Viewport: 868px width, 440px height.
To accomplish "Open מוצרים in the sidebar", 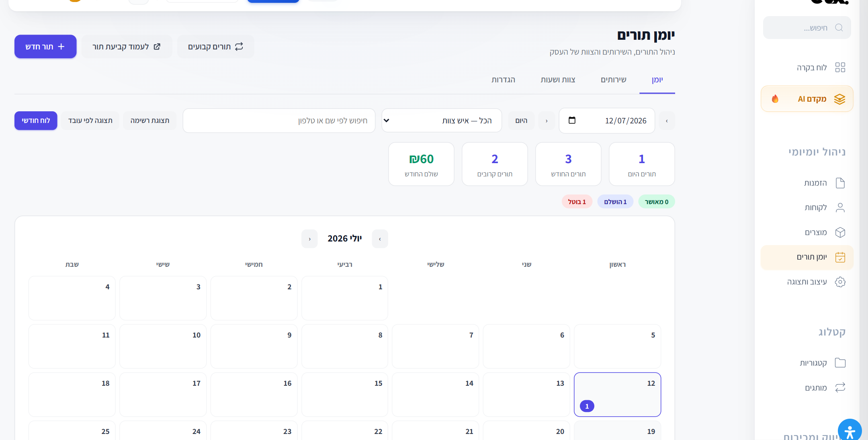I will pyautogui.click(x=807, y=232).
